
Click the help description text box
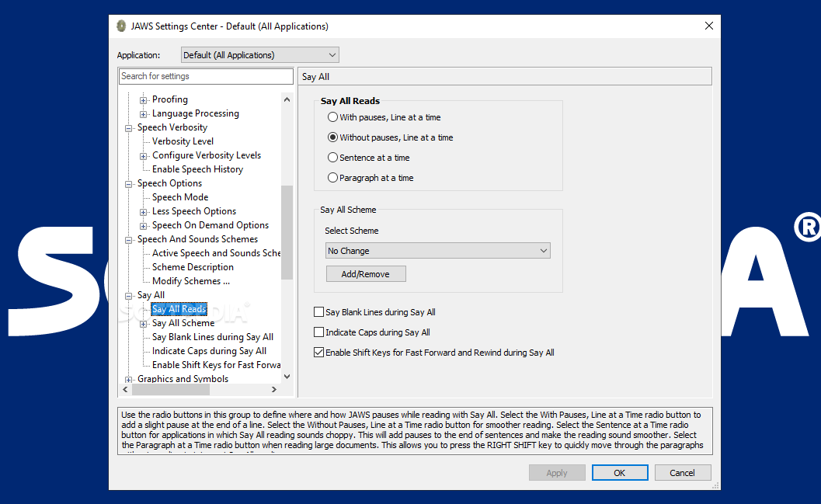[415, 431]
